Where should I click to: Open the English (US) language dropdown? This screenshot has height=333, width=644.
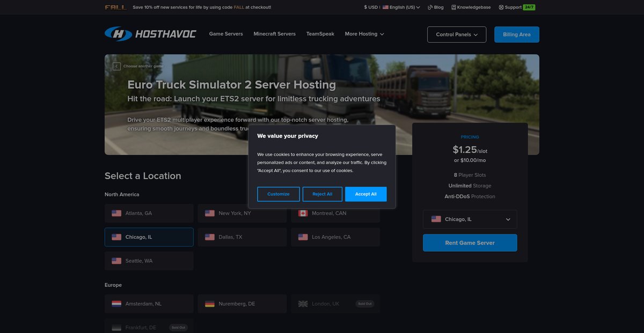(401, 8)
